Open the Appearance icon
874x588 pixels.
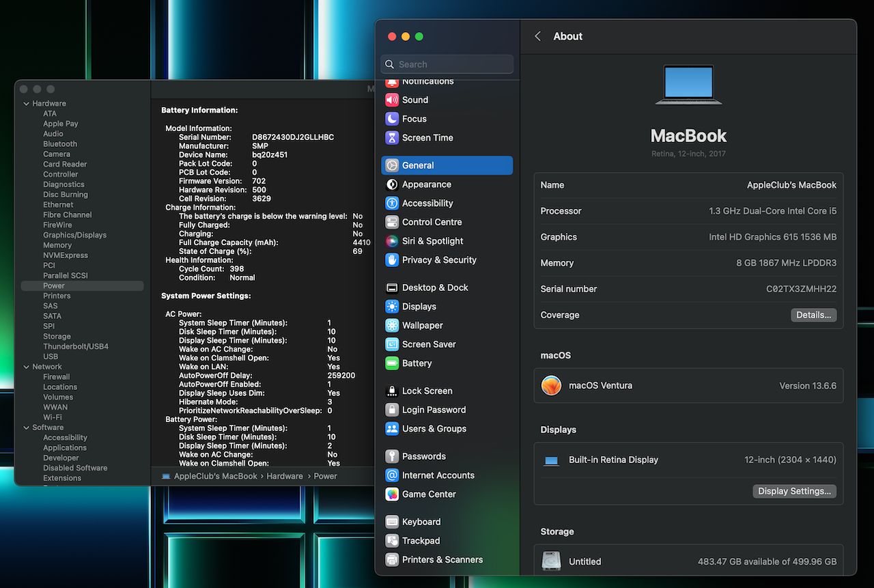click(x=392, y=184)
